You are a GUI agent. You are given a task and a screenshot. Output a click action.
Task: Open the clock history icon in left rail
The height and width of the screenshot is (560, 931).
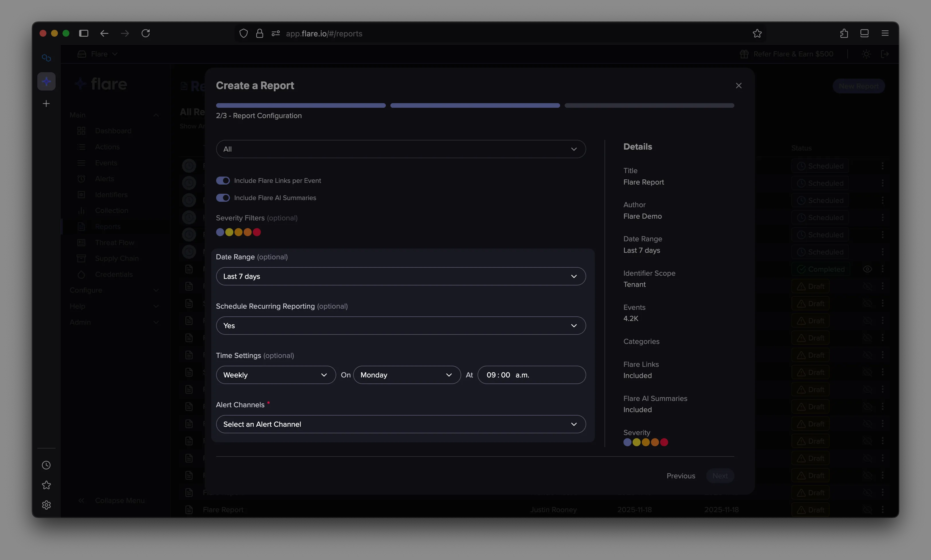(x=46, y=465)
